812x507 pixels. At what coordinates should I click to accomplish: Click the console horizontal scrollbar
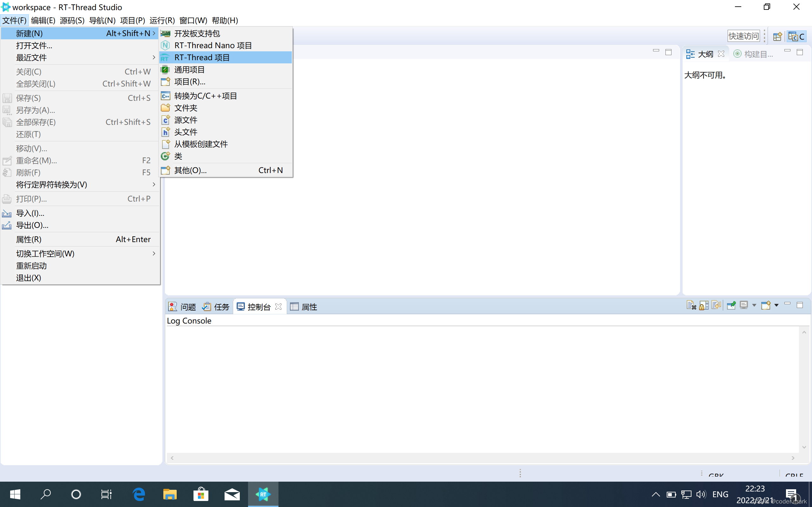482,458
